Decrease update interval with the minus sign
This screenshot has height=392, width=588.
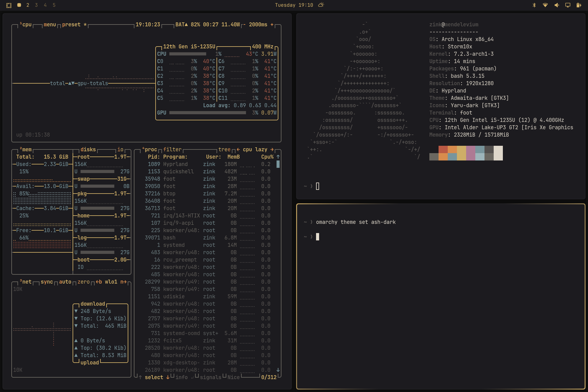coord(244,24)
